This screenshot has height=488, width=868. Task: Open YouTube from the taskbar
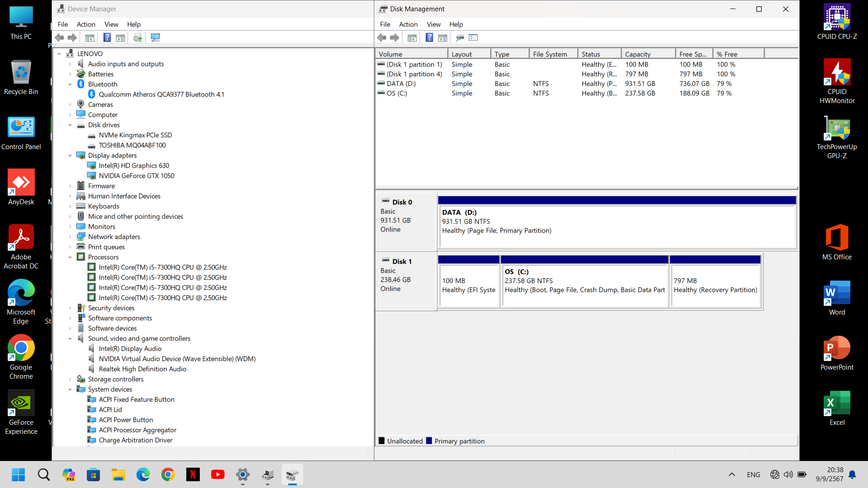218,474
